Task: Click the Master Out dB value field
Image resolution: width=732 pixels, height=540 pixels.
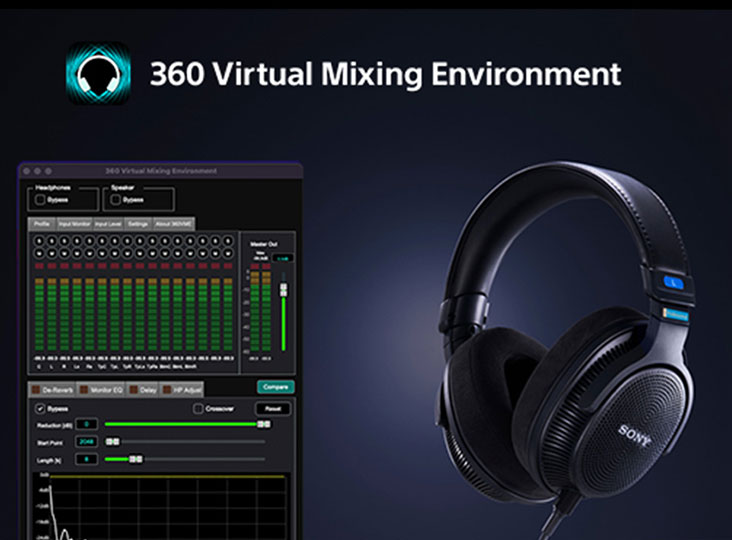Action: click(x=282, y=258)
